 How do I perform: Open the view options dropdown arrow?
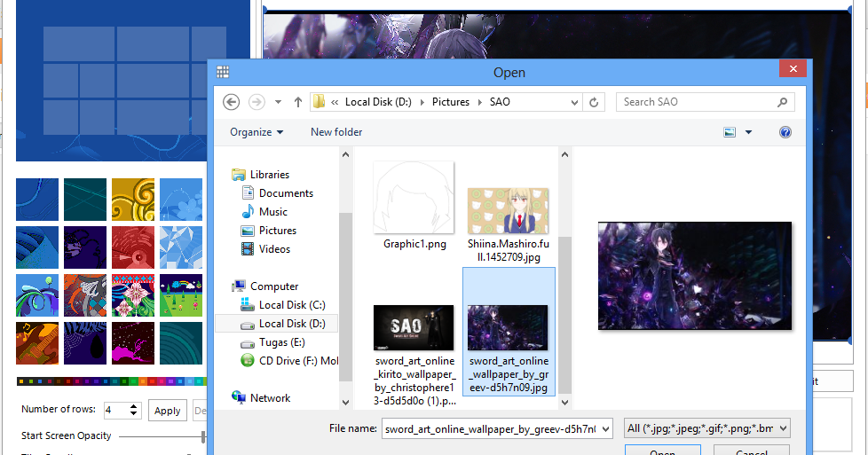tap(748, 132)
